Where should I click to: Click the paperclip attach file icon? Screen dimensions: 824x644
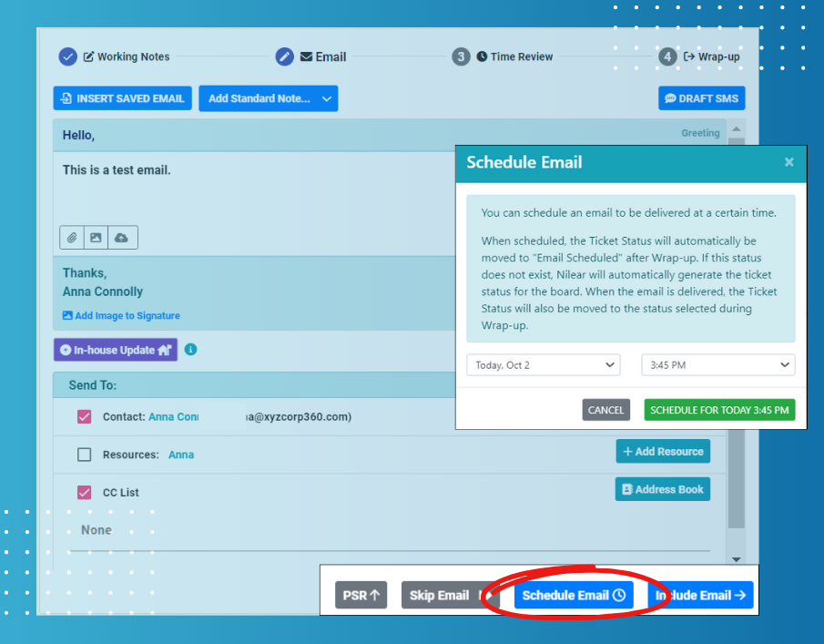point(72,238)
